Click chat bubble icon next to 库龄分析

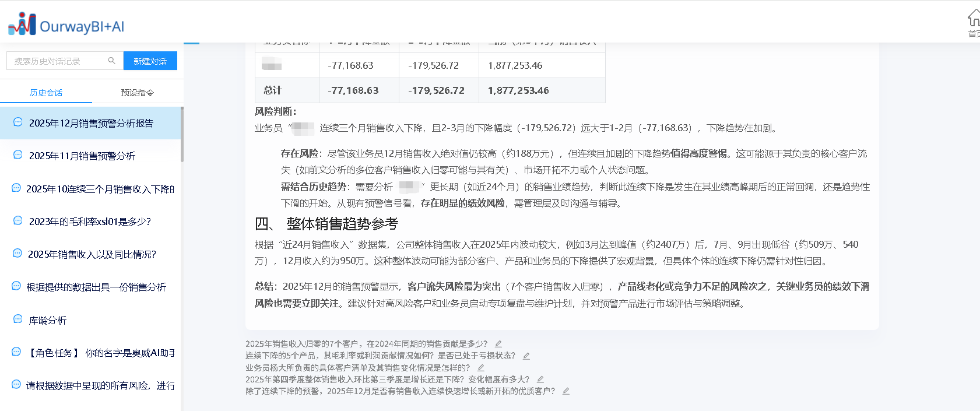tap(17, 319)
